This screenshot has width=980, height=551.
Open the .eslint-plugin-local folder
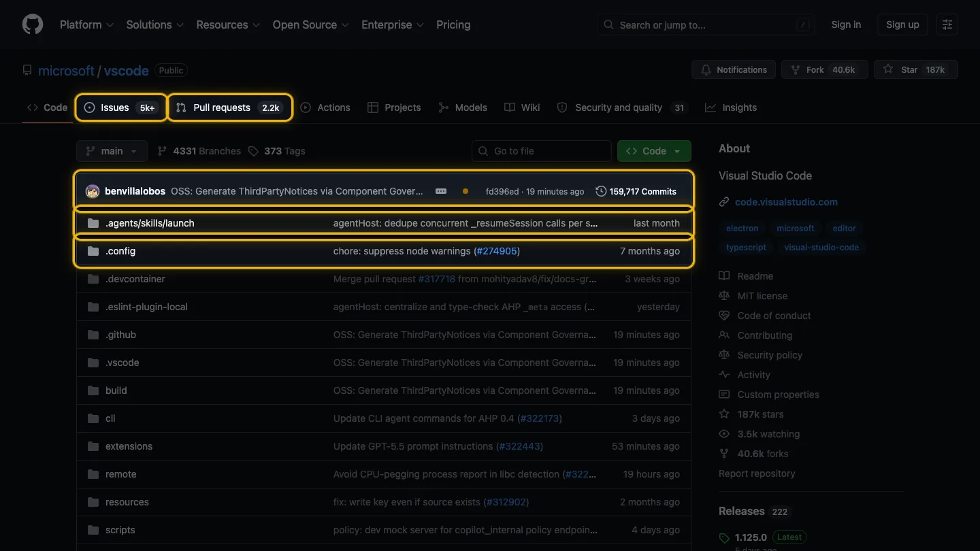click(146, 307)
